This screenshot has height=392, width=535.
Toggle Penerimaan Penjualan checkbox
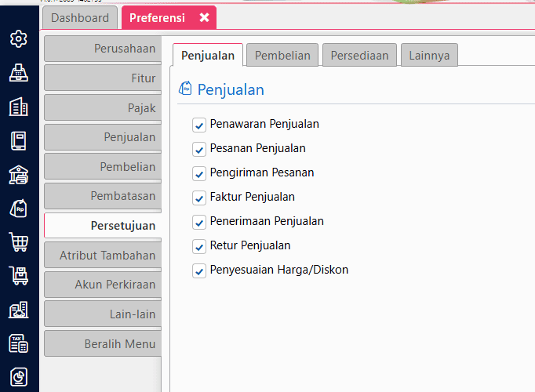(199, 222)
